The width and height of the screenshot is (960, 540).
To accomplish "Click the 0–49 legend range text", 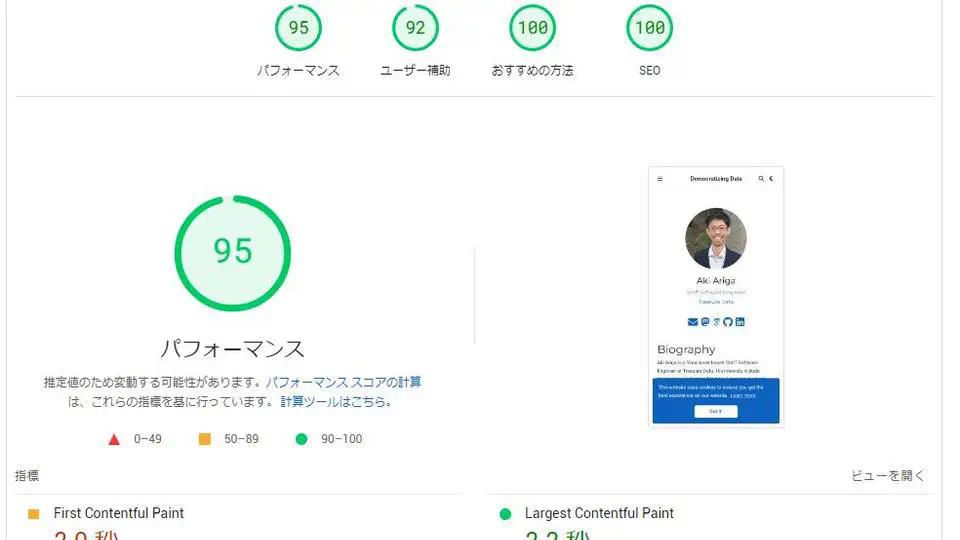I will pyautogui.click(x=148, y=439).
